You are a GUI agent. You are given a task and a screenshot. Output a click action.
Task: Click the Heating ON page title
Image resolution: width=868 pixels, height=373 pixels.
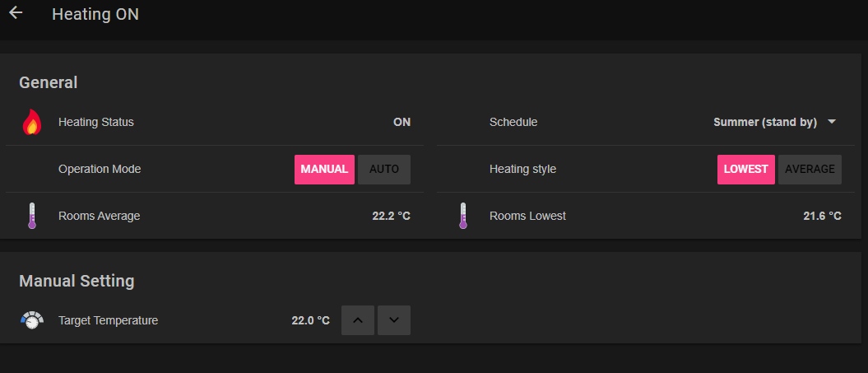(x=95, y=15)
